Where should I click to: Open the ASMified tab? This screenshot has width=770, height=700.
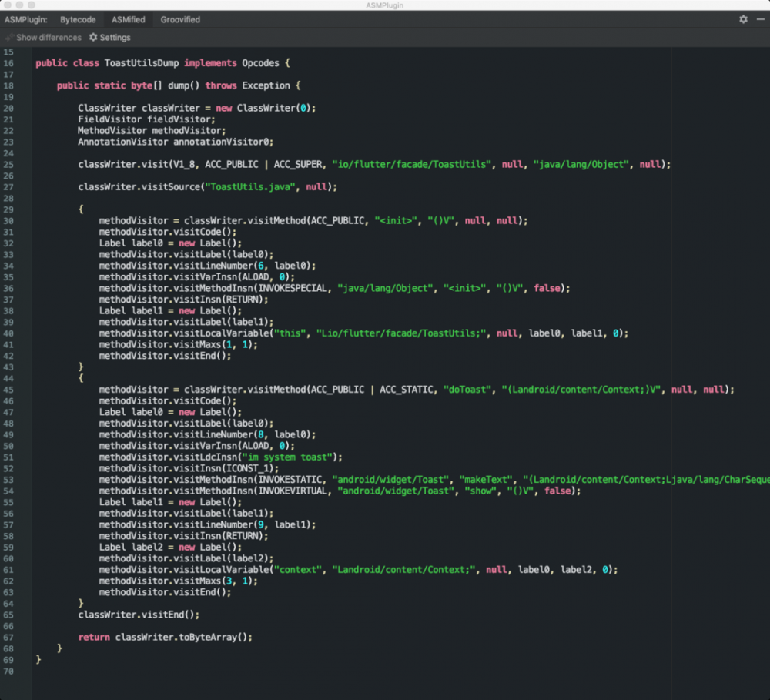tap(128, 20)
